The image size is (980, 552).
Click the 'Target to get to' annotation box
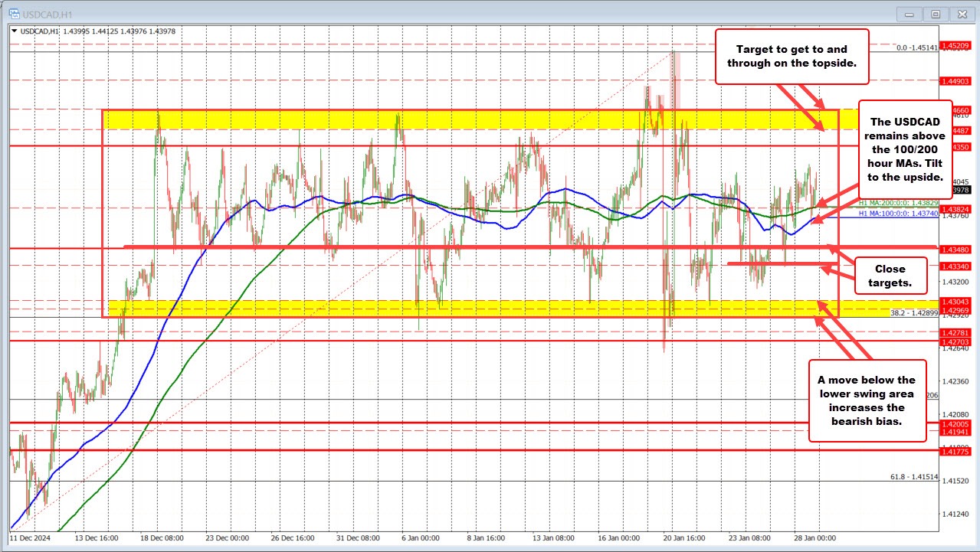click(792, 57)
